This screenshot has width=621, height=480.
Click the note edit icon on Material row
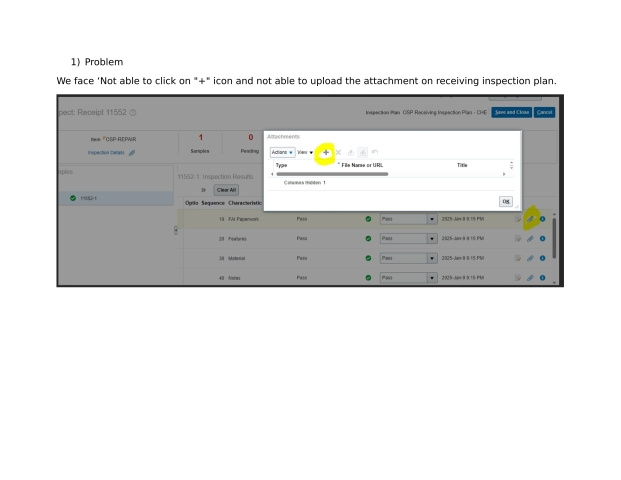click(x=518, y=258)
